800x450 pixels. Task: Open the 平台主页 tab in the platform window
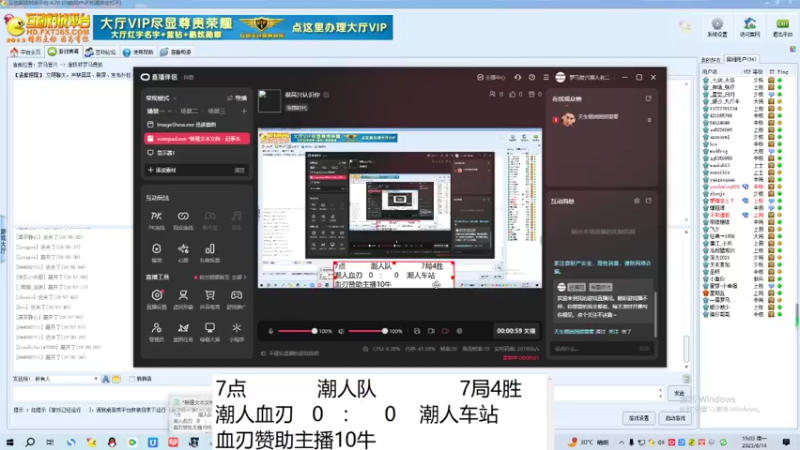tap(26, 52)
